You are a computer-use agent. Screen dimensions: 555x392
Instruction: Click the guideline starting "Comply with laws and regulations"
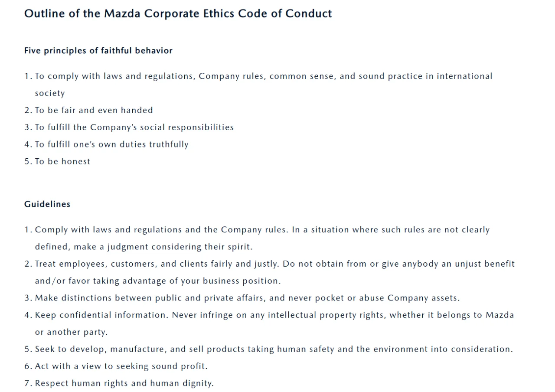(x=262, y=230)
